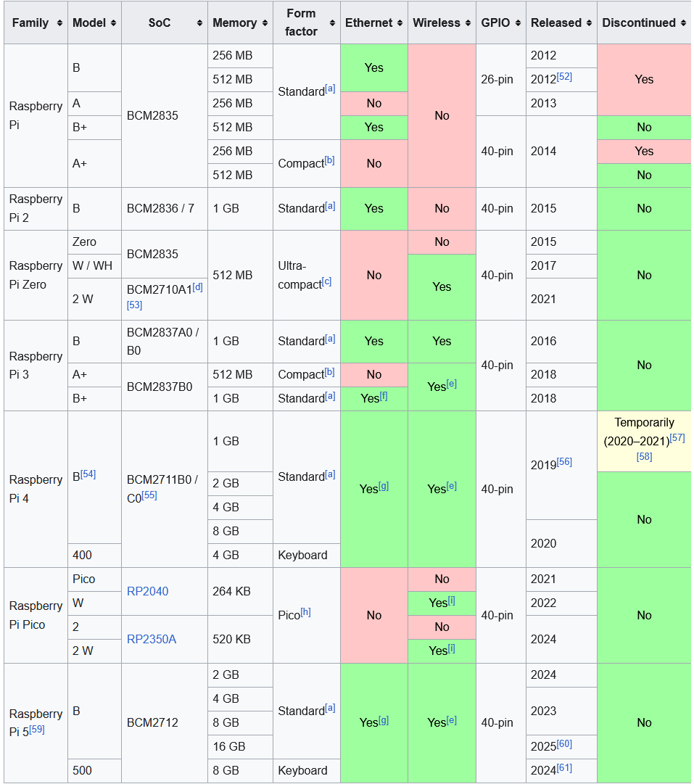694x784 pixels.
Task: Click the 26-pin GPIO cell
Action: 501,80
